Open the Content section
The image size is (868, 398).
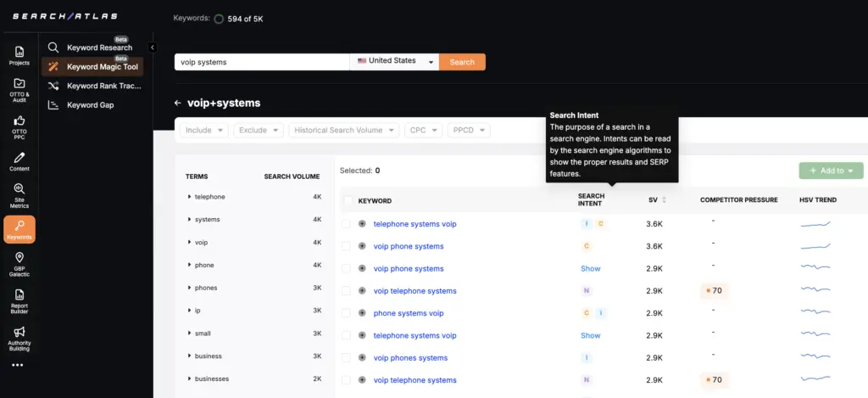point(19,161)
